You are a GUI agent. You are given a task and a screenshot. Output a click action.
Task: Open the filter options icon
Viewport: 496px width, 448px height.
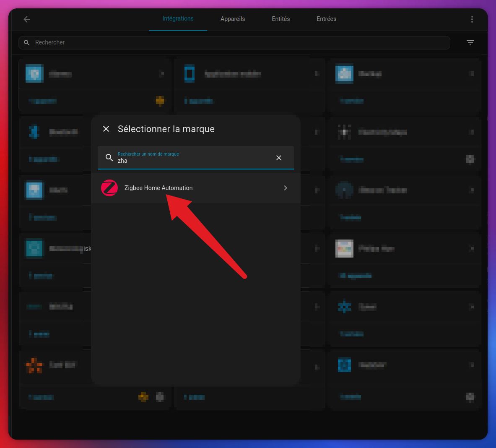pyautogui.click(x=470, y=43)
